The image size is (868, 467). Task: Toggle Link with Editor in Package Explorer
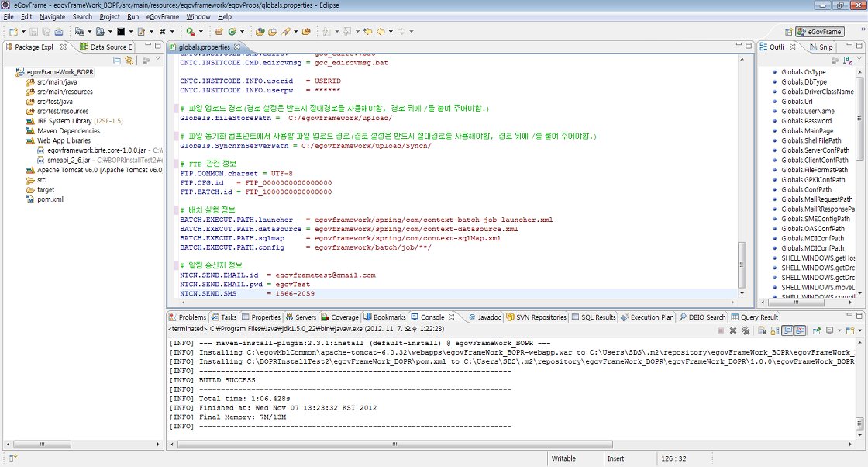click(129, 60)
